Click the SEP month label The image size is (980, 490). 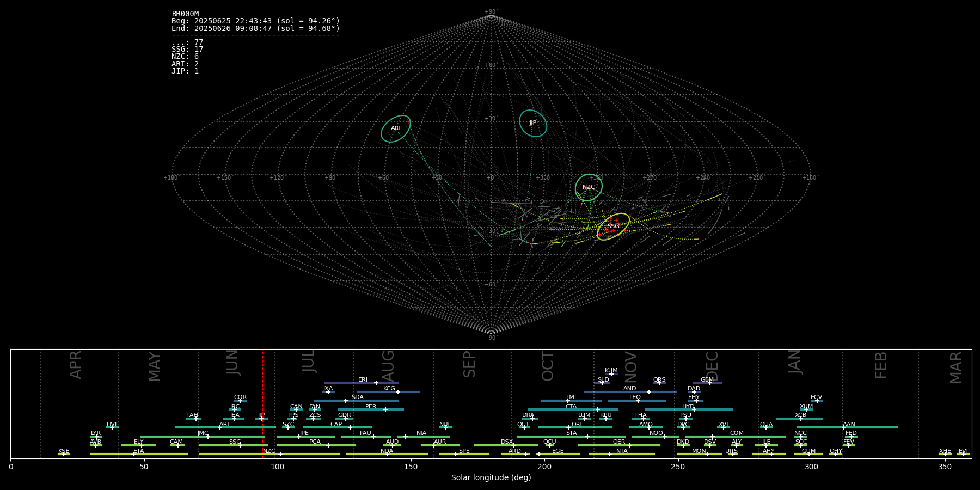(469, 364)
